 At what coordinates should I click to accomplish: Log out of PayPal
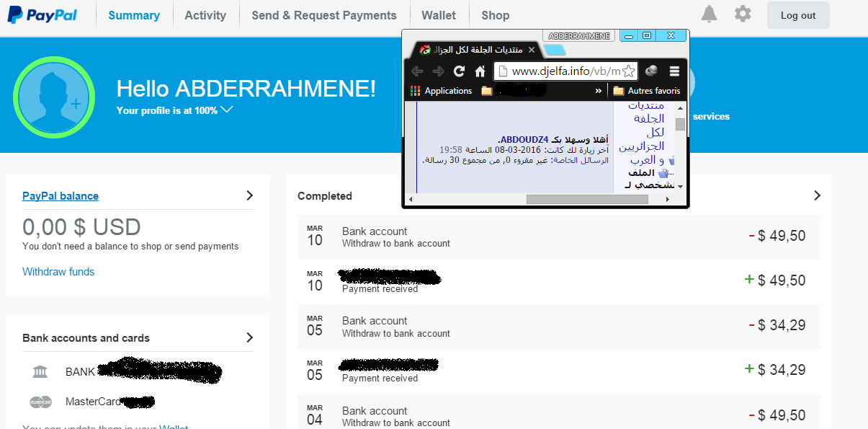(x=798, y=15)
